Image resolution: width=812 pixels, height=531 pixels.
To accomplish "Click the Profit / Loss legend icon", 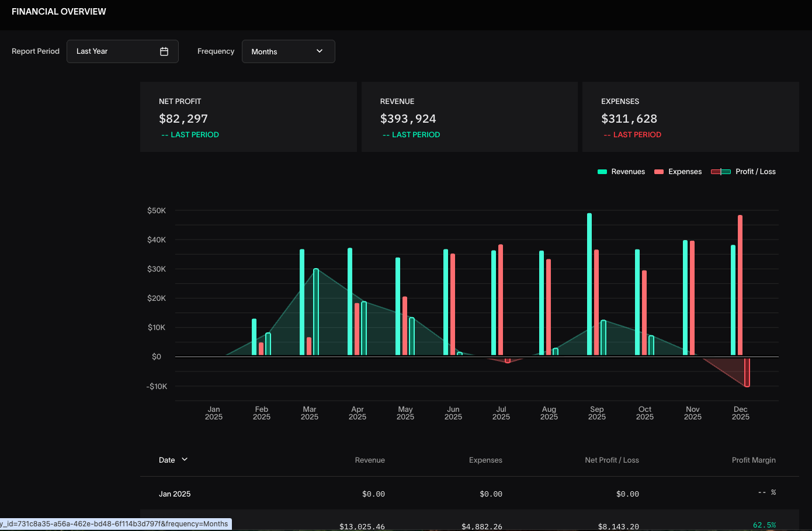I will (x=720, y=172).
